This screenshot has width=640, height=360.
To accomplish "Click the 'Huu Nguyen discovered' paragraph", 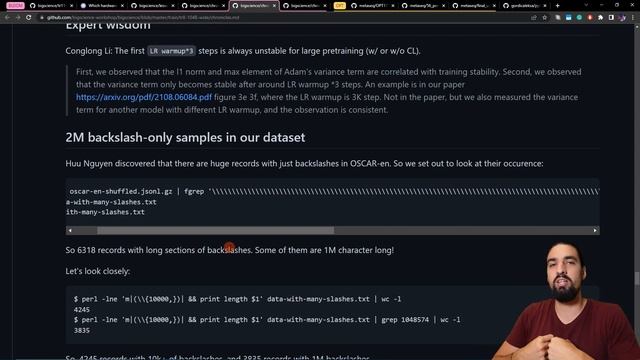I will click(x=304, y=164).
